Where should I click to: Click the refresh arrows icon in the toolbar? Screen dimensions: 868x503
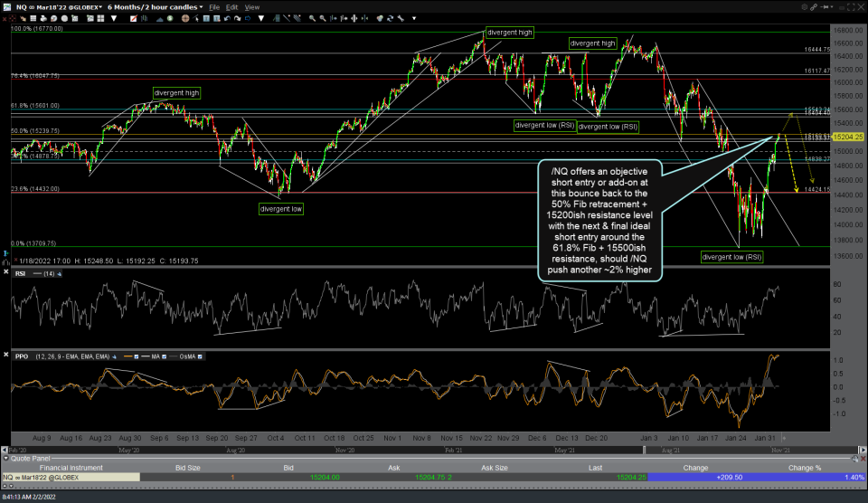pyautogui.click(x=390, y=18)
